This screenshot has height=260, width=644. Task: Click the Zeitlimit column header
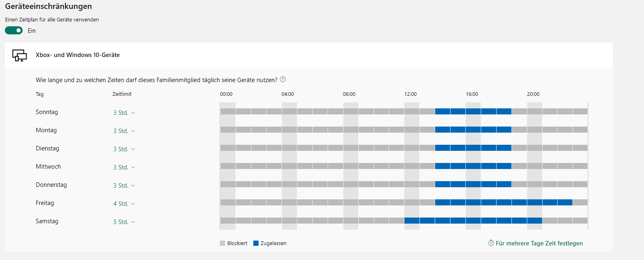coord(122,94)
